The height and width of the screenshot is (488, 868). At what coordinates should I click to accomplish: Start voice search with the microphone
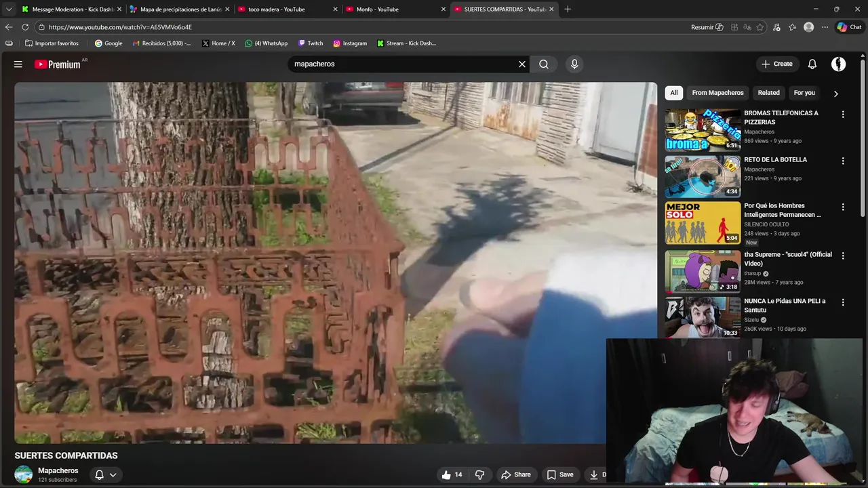(574, 64)
